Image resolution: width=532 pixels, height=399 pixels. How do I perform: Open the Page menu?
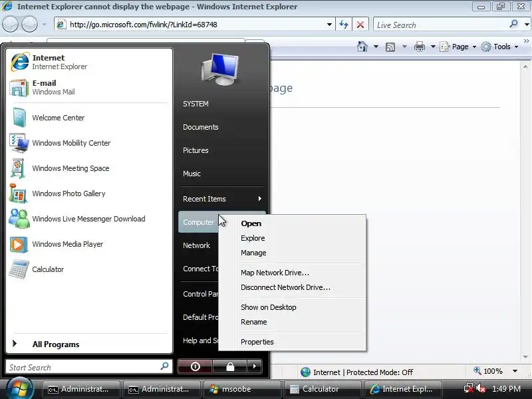pos(458,47)
